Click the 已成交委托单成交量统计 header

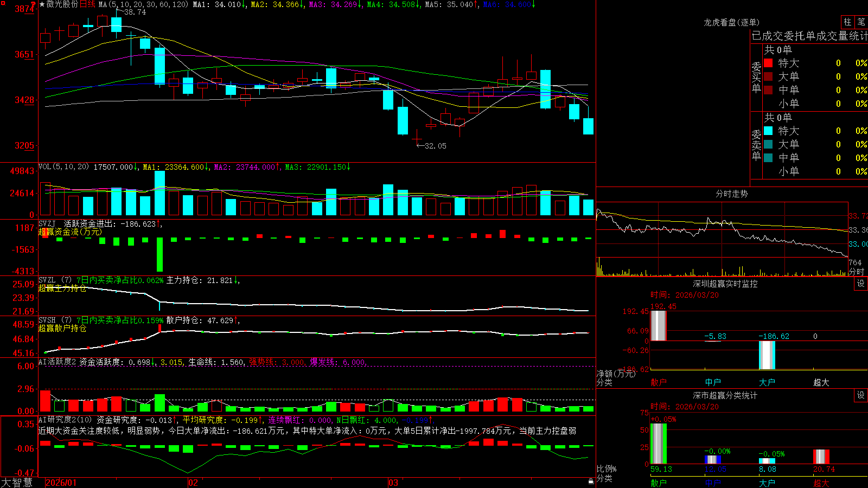(x=809, y=36)
